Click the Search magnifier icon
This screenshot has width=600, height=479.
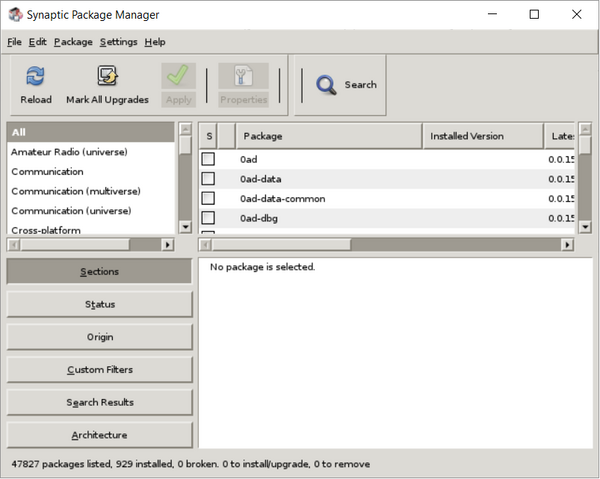point(326,85)
